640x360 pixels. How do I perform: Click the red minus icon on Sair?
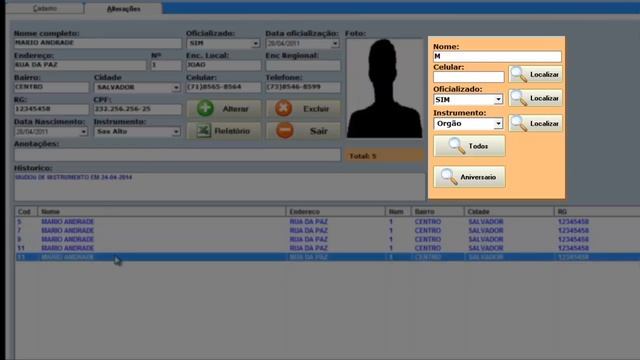[284, 131]
